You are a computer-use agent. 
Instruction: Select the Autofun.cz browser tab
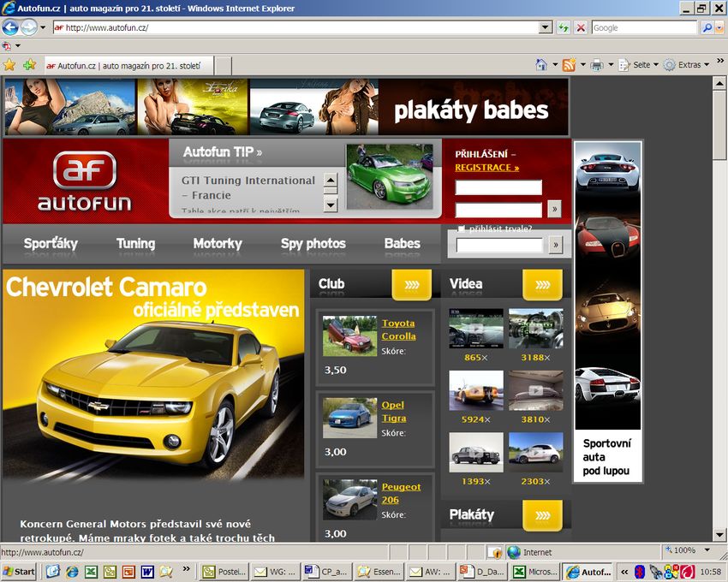click(x=128, y=65)
